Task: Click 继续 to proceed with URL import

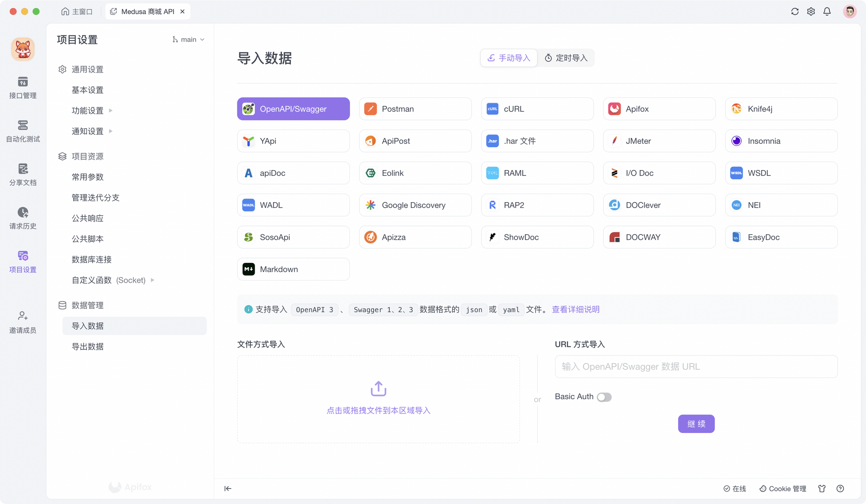Action: pyautogui.click(x=696, y=423)
